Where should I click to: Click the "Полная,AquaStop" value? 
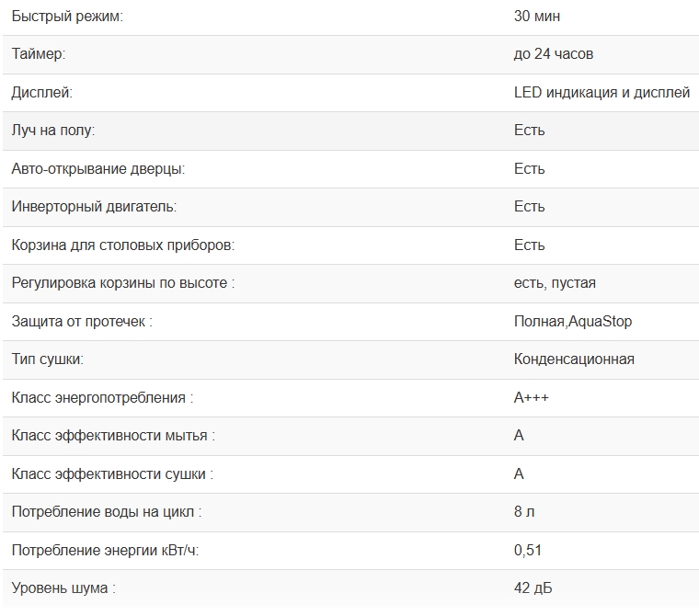573,322
